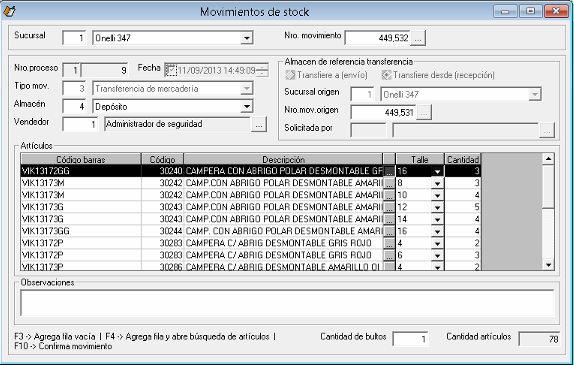The width and height of the screenshot is (574, 365).
Task: Click browse button next to Nro.mov.origen
Action: [x=424, y=112]
